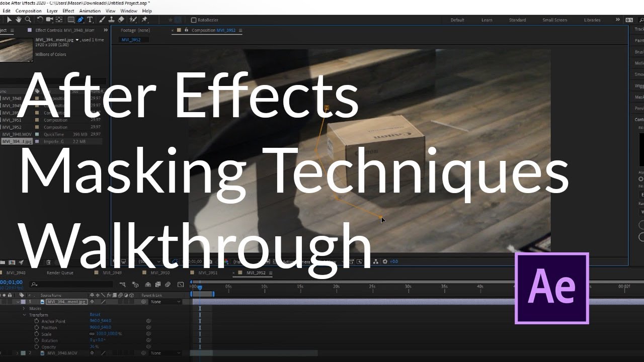The height and width of the screenshot is (362, 644).
Task: Open the MVI_3952 timeline tab menu
Action: pyautogui.click(x=270, y=273)
